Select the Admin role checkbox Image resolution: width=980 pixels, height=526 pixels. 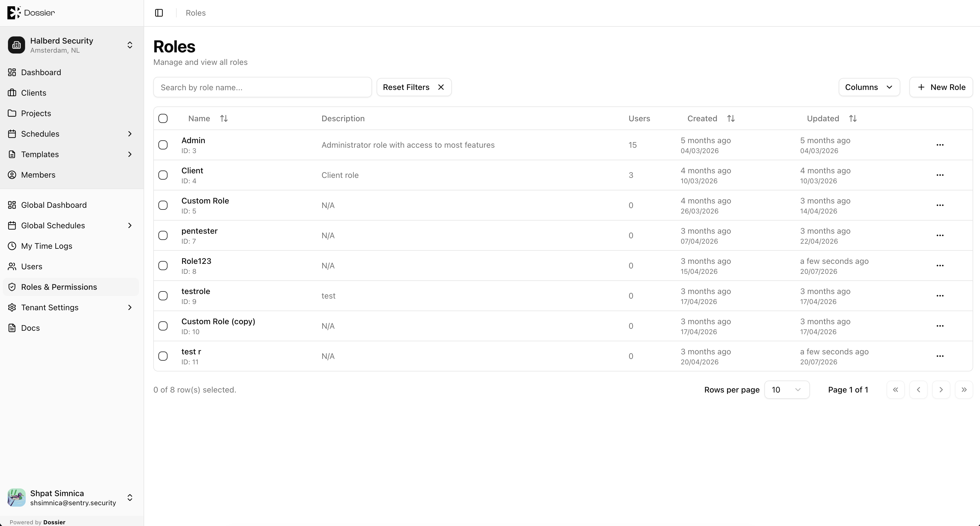tap(163, 145)
